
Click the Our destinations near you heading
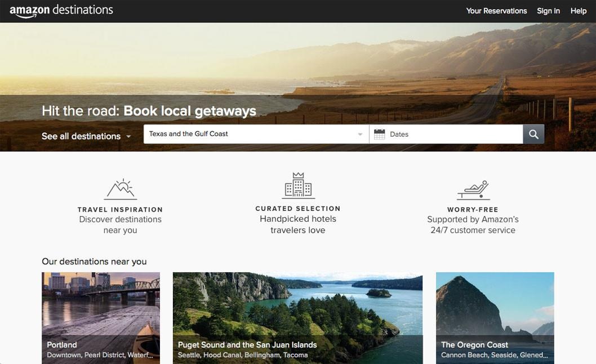94,262
